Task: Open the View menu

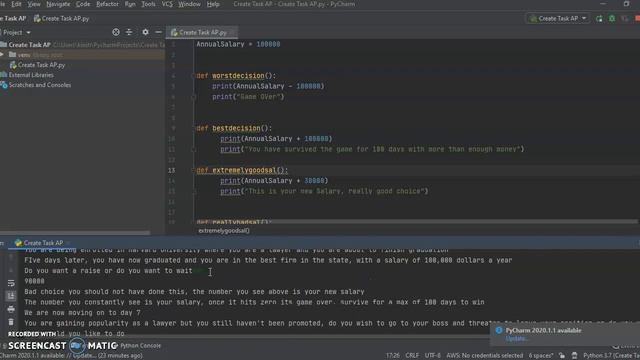Action: [x=34, y=4]
